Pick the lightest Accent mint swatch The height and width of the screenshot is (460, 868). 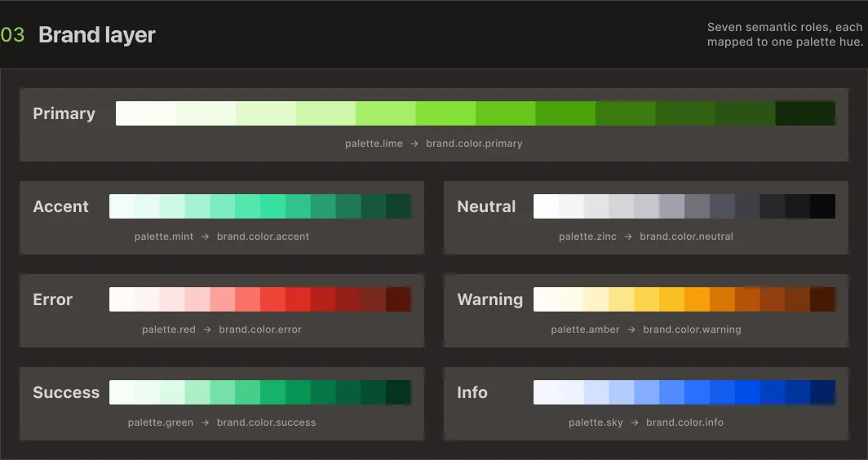(x=122, y=206)
